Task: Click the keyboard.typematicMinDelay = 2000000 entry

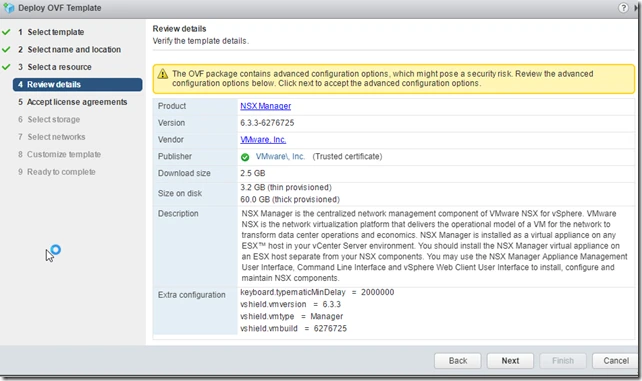Action: 317,292
